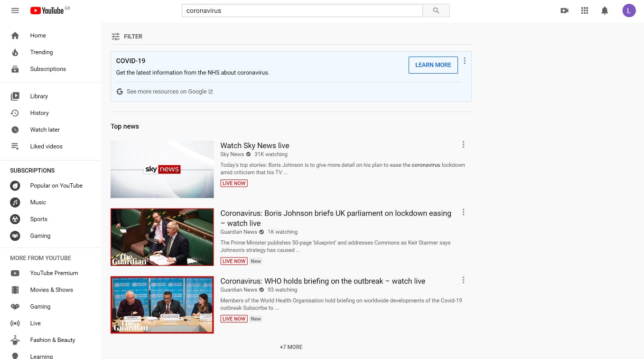Open your profile avatar menu

click(629, 10)
